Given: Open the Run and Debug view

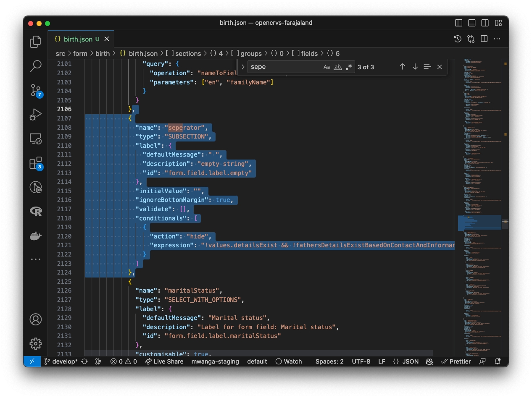Looking at the screenshot, I should [36, 114].
